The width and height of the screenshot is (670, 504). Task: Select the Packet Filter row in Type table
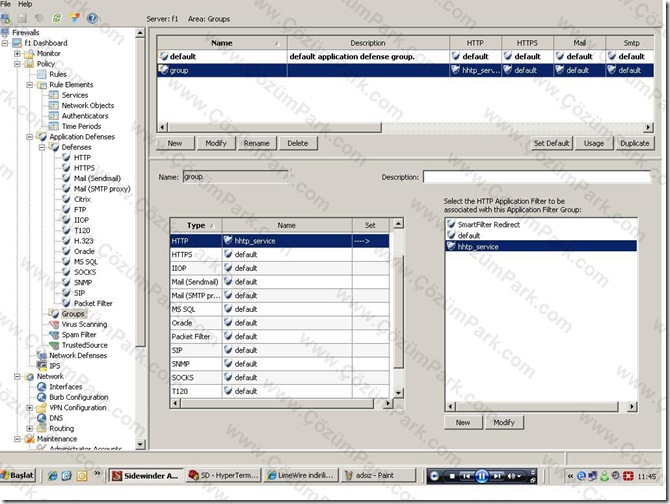coord(279,337)
